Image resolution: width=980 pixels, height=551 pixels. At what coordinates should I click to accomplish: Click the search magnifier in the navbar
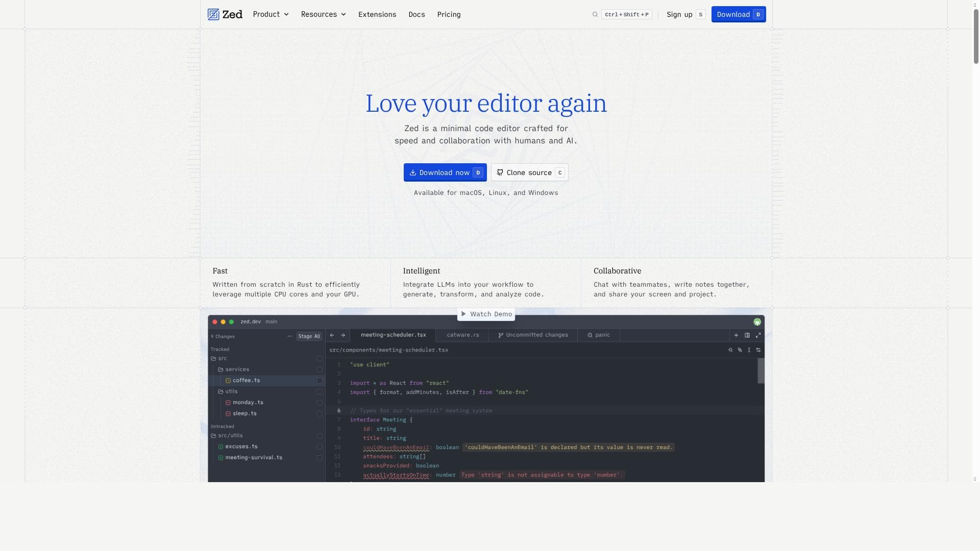595,14
